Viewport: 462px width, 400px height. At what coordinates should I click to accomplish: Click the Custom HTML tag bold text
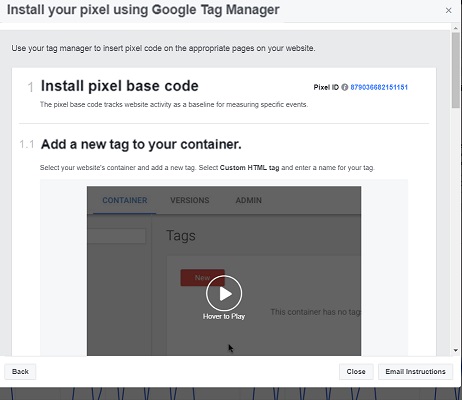pyautogui.click(x=249, y=168)
